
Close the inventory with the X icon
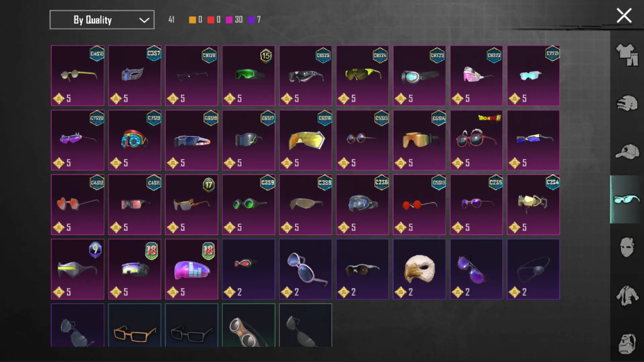pos(624,16)
